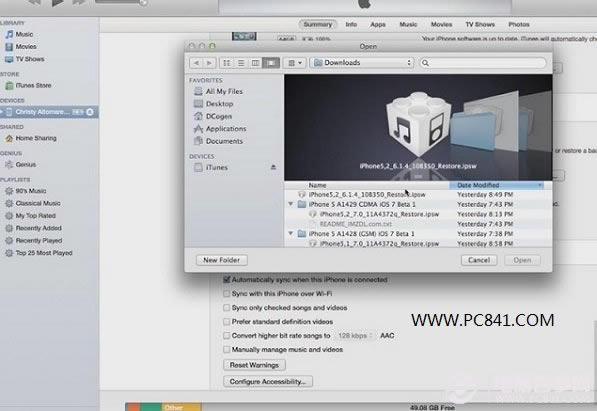Image resolution: width=597 pixels, height=411 pixels.
Task: Click the iTunes play button
Action: coord(57,3)
